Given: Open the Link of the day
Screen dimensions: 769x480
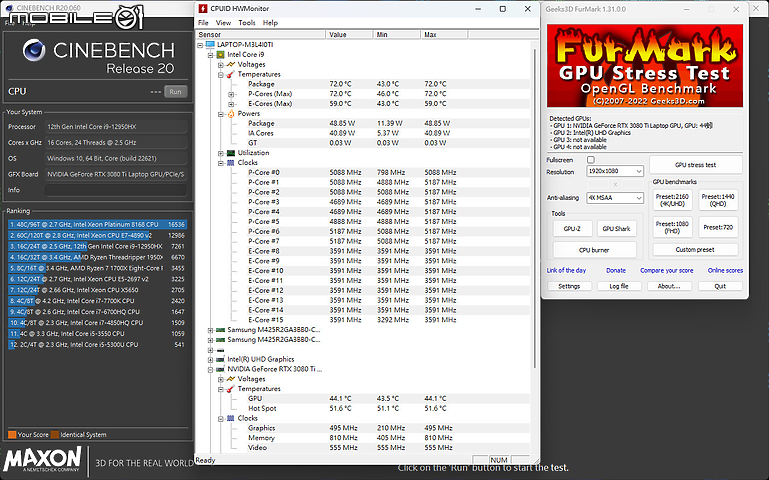Looking at the screenshot, I should pos(566,270).
